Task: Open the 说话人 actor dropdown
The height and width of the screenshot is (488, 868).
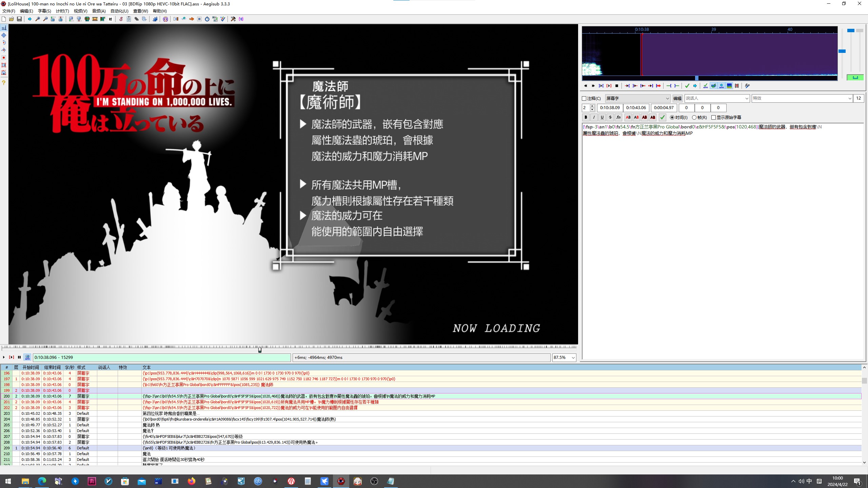Action: tap(717, 98)
